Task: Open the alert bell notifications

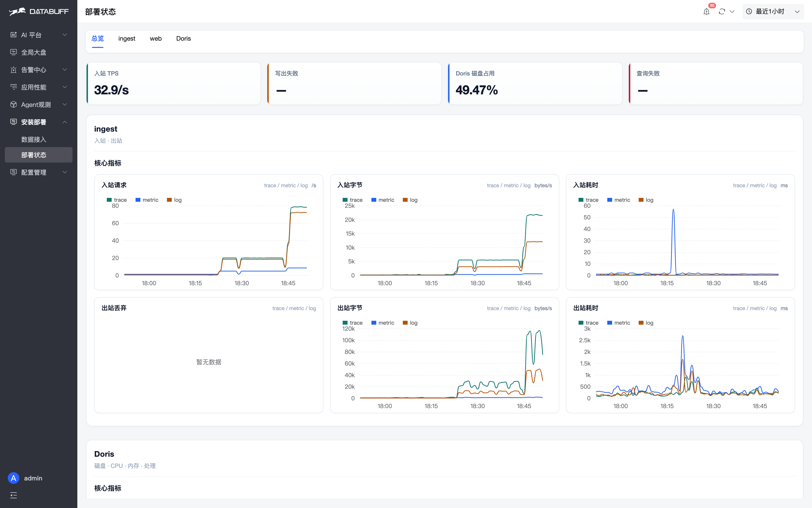Action: [706, 12]
